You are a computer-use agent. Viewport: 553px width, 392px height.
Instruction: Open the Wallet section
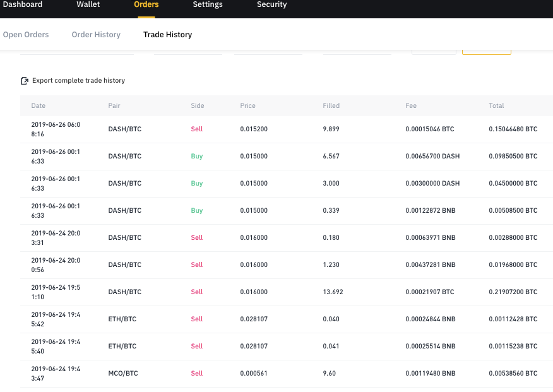tap(88, 4)
